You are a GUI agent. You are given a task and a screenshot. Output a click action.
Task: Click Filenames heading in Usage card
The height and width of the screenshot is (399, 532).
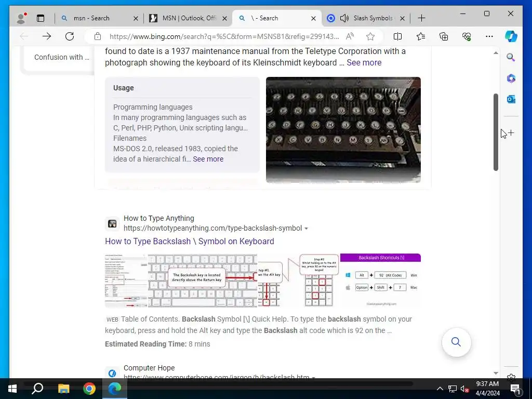tap(130, 138)
